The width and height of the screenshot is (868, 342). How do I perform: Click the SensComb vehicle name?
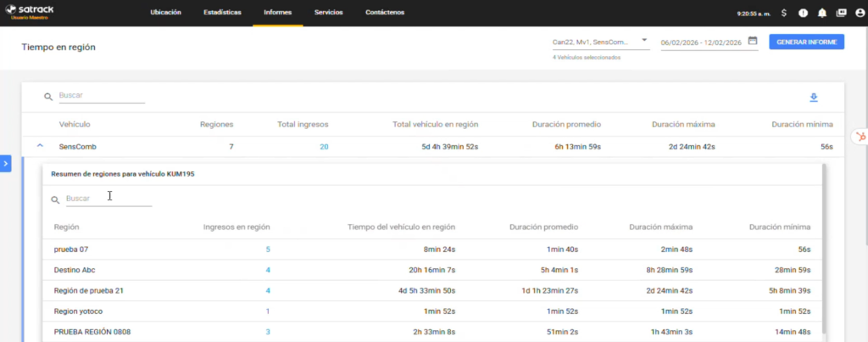[77, 147]
